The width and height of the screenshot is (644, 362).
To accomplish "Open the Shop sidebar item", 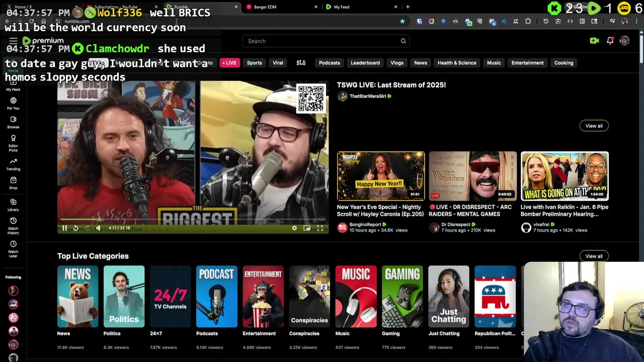I will 13,183.
